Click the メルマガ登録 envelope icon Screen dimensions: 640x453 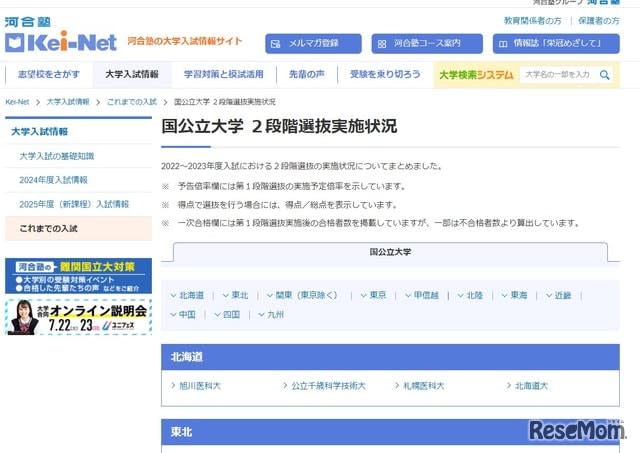click(276, 44)
